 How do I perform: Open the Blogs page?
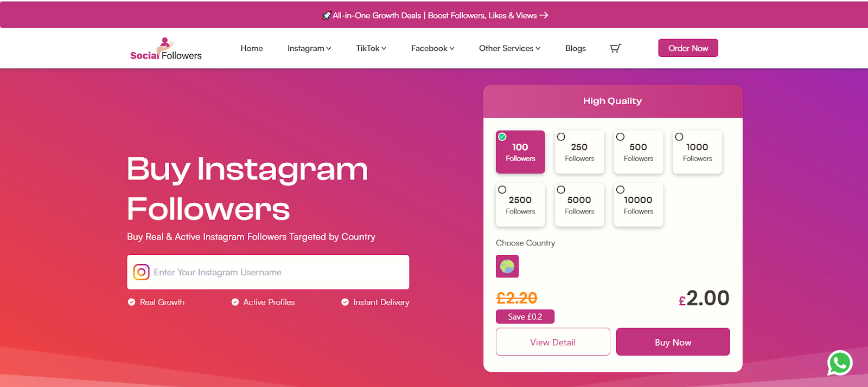pyautogui.click(x=576, y=48)
